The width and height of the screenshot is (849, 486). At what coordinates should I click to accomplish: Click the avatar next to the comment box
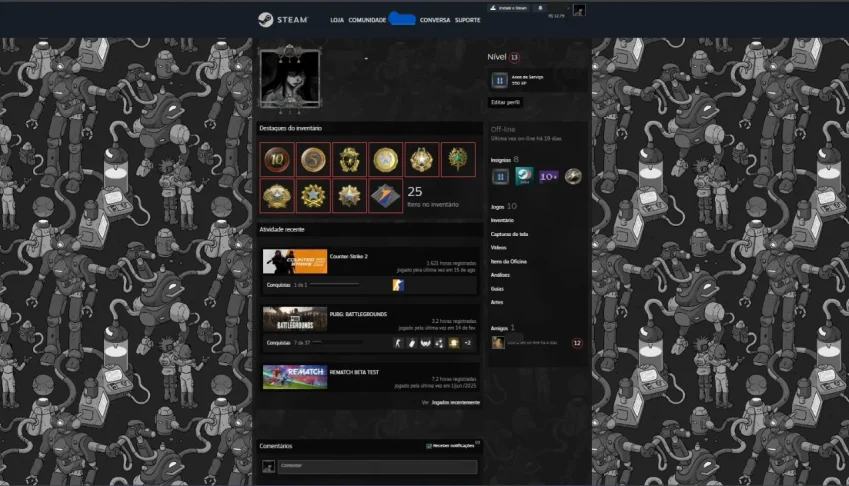click(x=268, y=467)
